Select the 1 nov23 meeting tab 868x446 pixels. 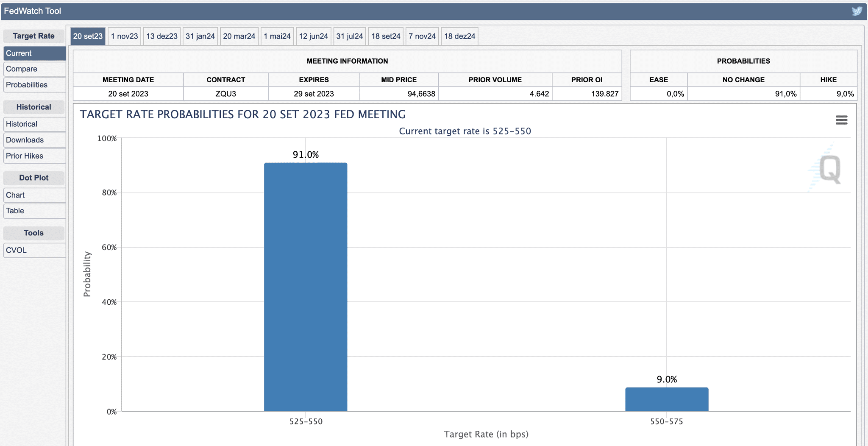pyautogui.click(x=124, y=36)
